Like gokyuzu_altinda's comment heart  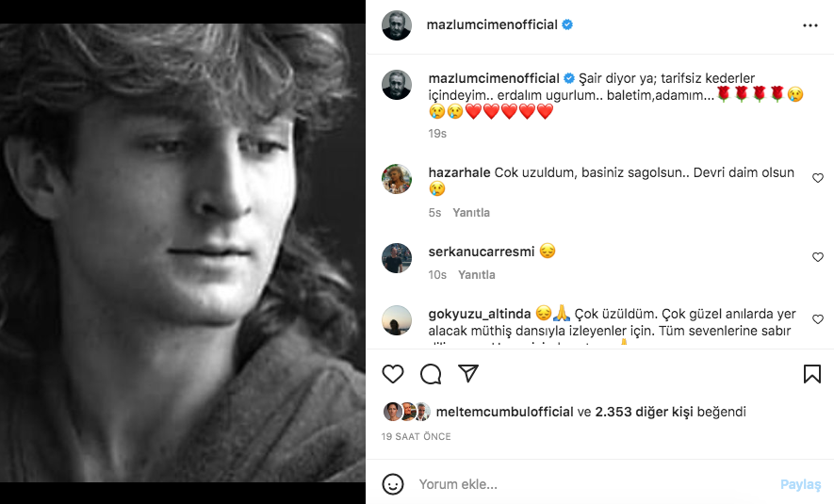coord(818,319)
